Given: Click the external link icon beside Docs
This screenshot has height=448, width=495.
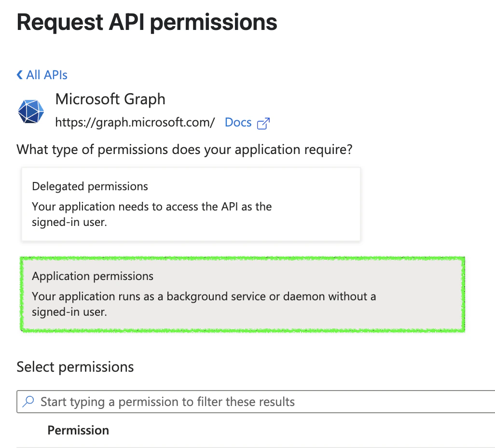Looking at the screenshot, I should 263,124.
